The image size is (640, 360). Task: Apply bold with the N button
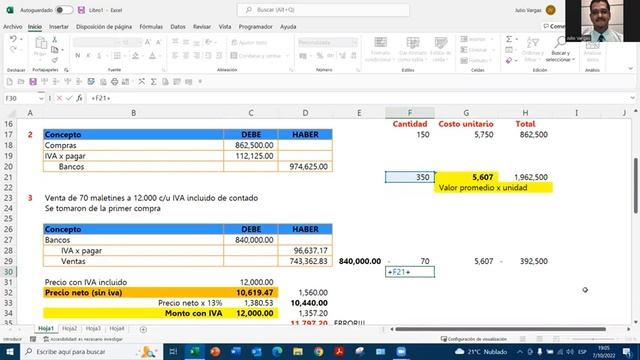coord(78,56)
